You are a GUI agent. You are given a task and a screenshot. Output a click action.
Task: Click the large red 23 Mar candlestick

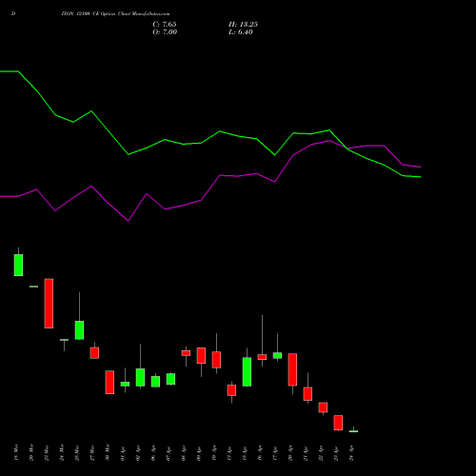[x=49, y=304]
